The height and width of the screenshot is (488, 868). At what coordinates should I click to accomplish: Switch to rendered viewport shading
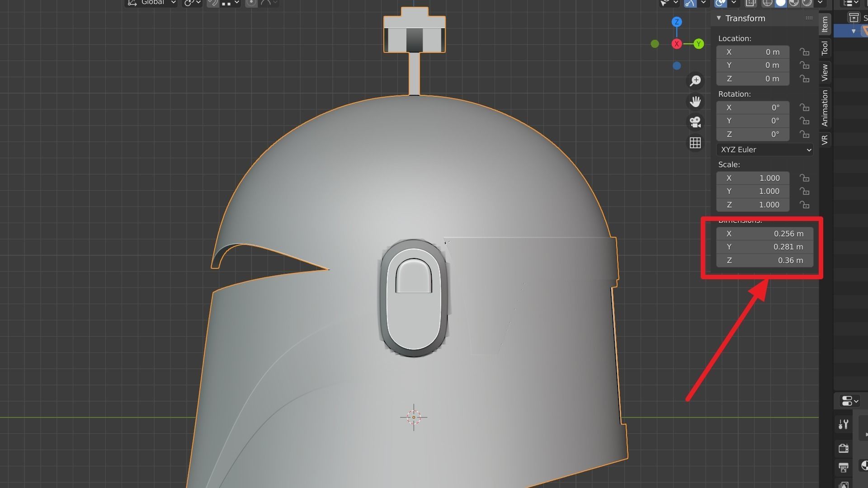coord(807,3)
